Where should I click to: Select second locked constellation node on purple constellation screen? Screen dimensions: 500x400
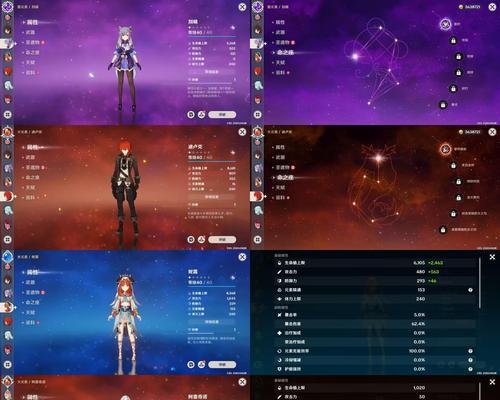(x=458, y=56)
